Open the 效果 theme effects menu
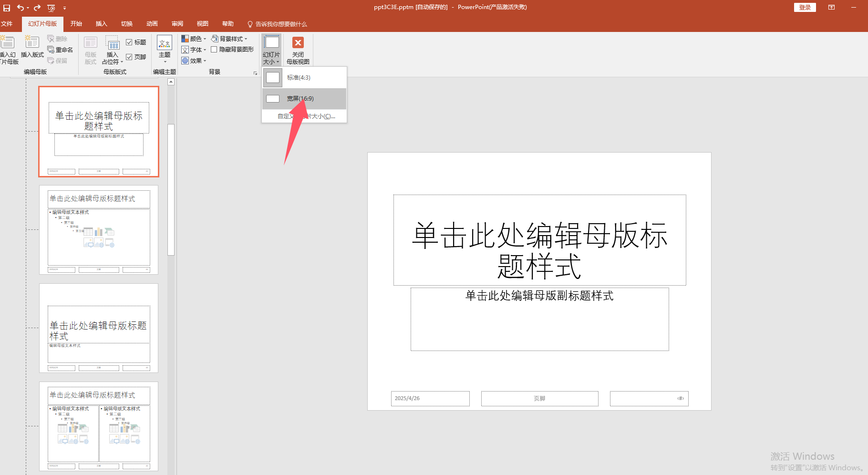This screenshot has height=475, width=868. (x=193, y=61)
